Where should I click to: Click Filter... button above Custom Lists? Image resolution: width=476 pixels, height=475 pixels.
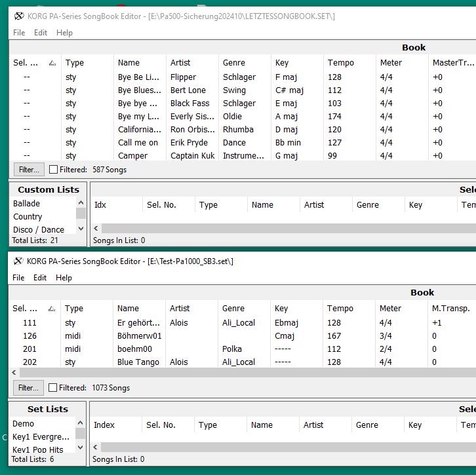point(29,170)
